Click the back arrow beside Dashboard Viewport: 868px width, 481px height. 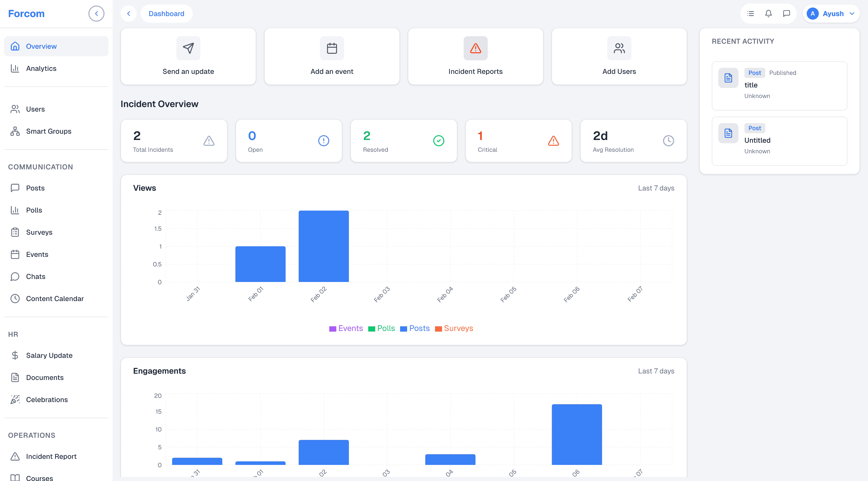[129, 14]
